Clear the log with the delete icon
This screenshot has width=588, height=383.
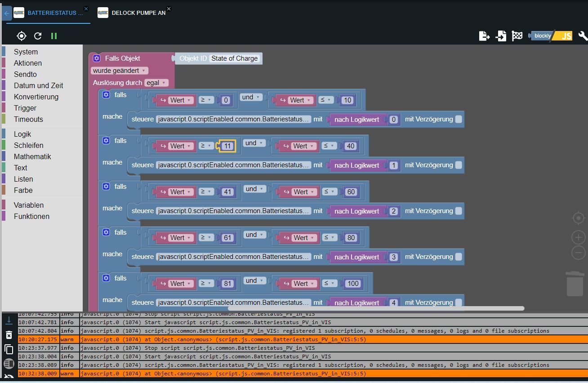point(9,335)
